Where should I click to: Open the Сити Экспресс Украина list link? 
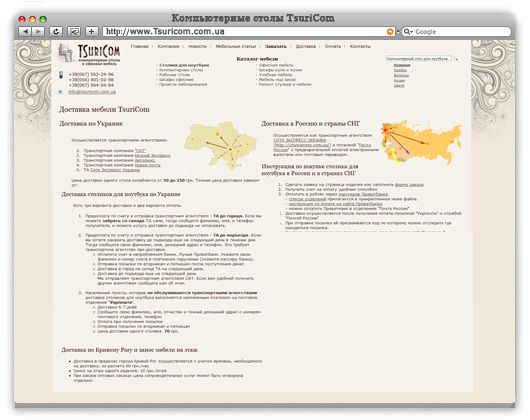[x=115, y=170]
